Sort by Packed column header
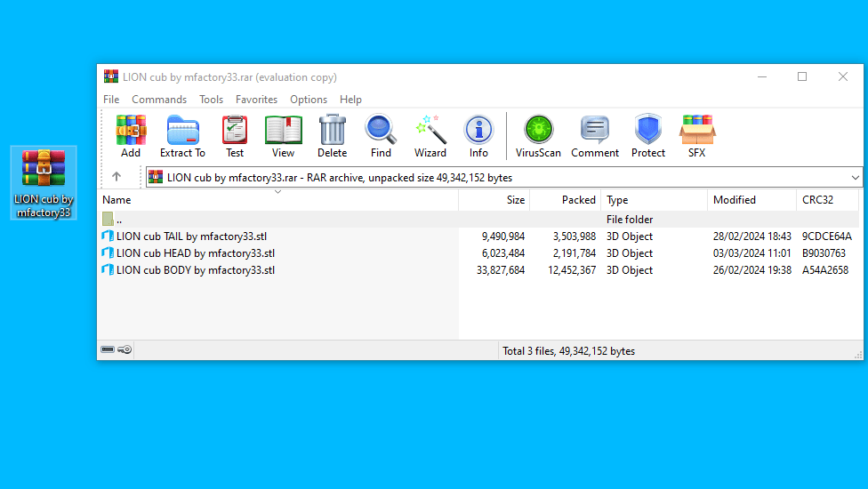The image size is (868, 489). coord(566,200)
